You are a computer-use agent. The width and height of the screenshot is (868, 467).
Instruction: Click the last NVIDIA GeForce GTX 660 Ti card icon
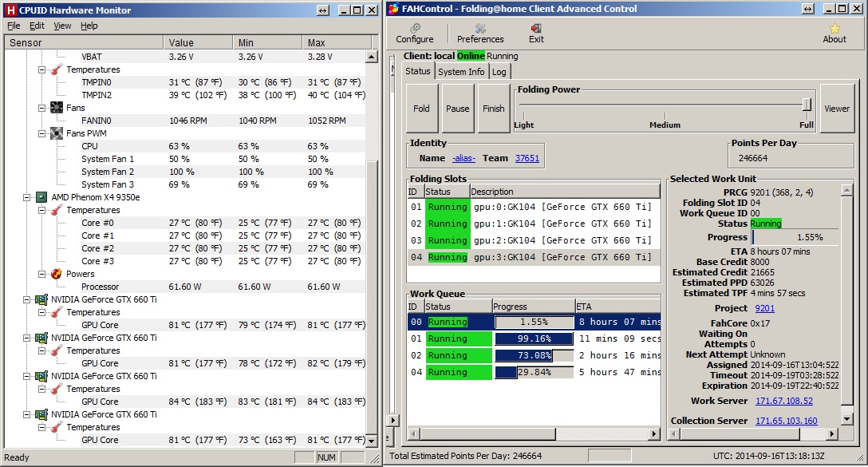pos(41,414)
